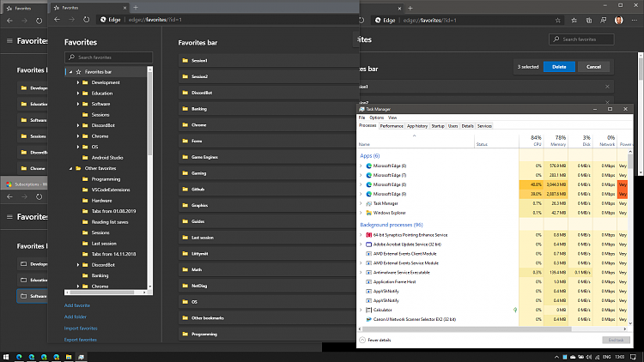Expand the Development folder in favorites tree
644x362 pixels.
pos(78,82)
